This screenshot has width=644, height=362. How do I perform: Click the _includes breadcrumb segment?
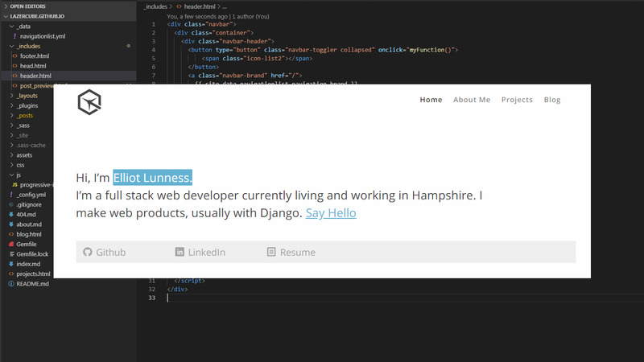point(155,6)
